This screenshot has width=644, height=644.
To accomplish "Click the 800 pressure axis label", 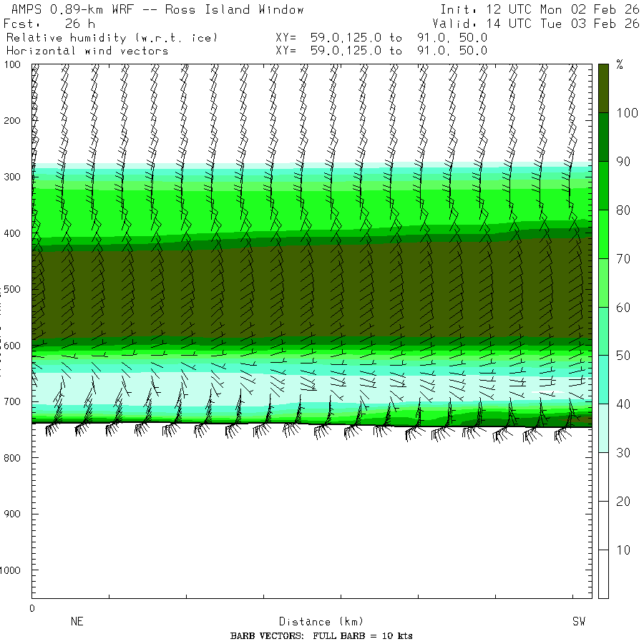I will [x=12, y=458].
